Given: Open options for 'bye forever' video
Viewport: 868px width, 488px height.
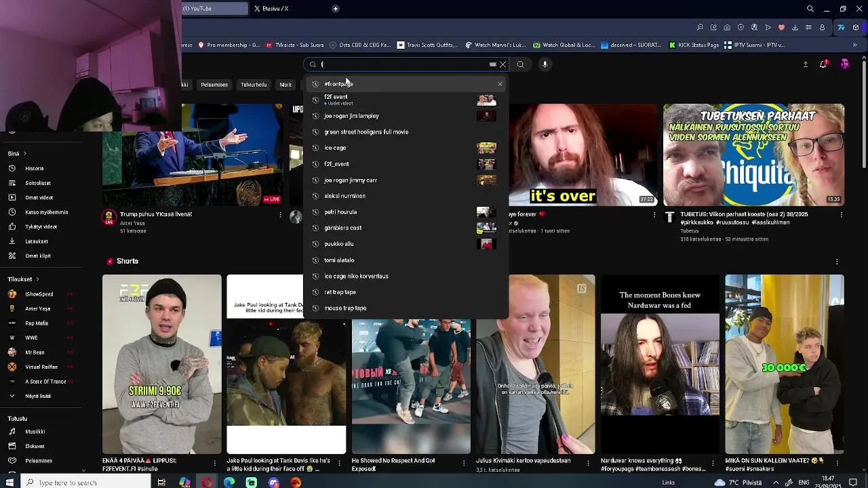Looking at the screenshot, I should pos(654,215).
